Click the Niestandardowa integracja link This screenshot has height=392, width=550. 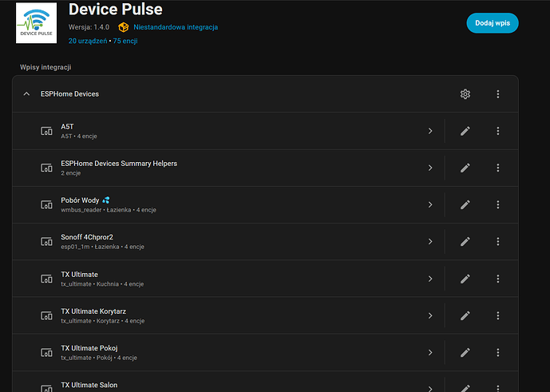point(175,27)
